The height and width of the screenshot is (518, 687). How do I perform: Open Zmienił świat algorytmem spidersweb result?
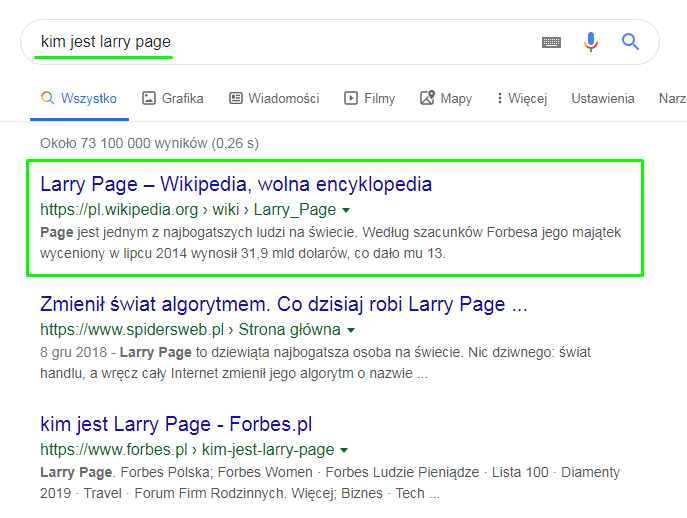tap(283, 305)
